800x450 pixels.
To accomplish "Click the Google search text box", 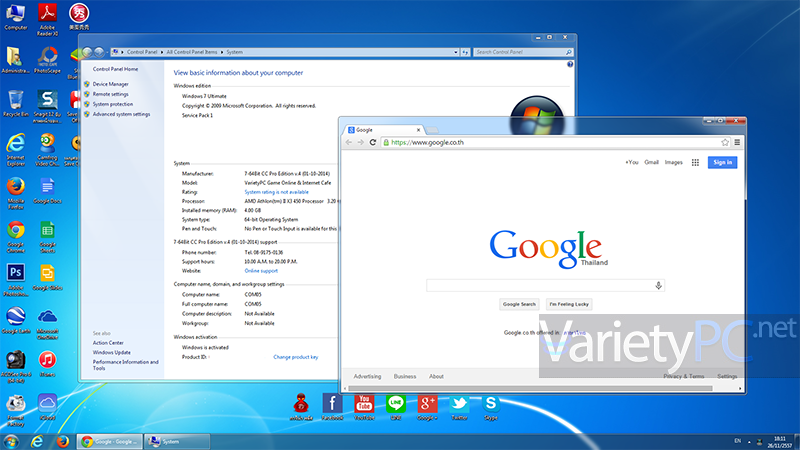I will (x=540, y=286).
